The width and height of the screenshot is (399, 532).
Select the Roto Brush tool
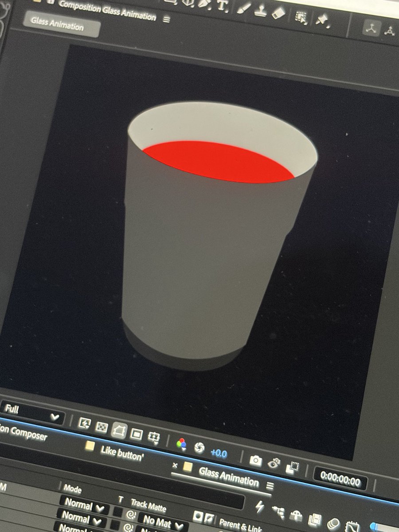pyautogui.click(x=301, y=18)
